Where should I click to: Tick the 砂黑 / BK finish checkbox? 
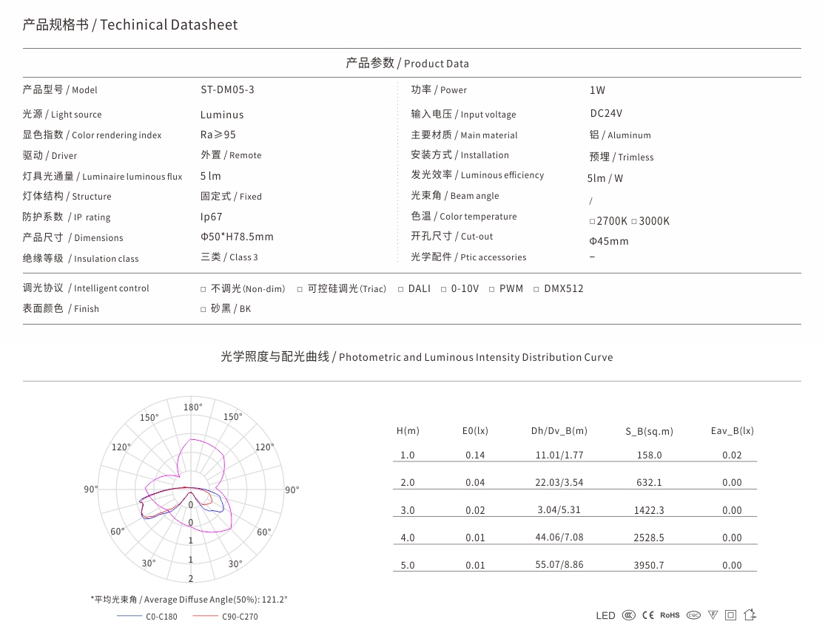(203, 309)
